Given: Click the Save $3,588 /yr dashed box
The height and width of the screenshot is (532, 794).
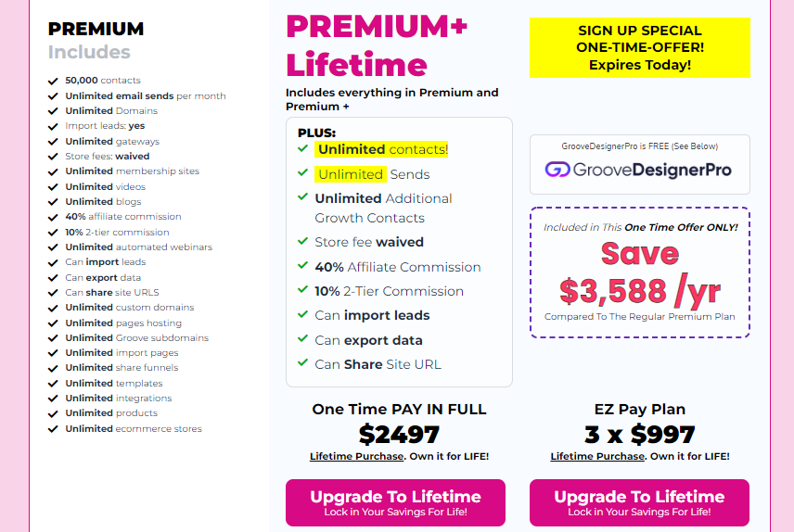Looking at the screenshot, I should click(639, 272).
